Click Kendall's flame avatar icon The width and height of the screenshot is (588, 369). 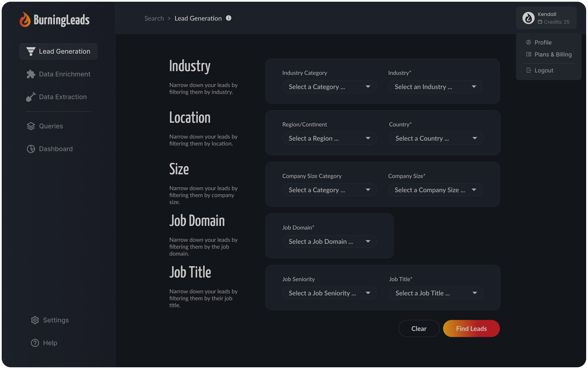pyautogui.click(x=528, y=18)
